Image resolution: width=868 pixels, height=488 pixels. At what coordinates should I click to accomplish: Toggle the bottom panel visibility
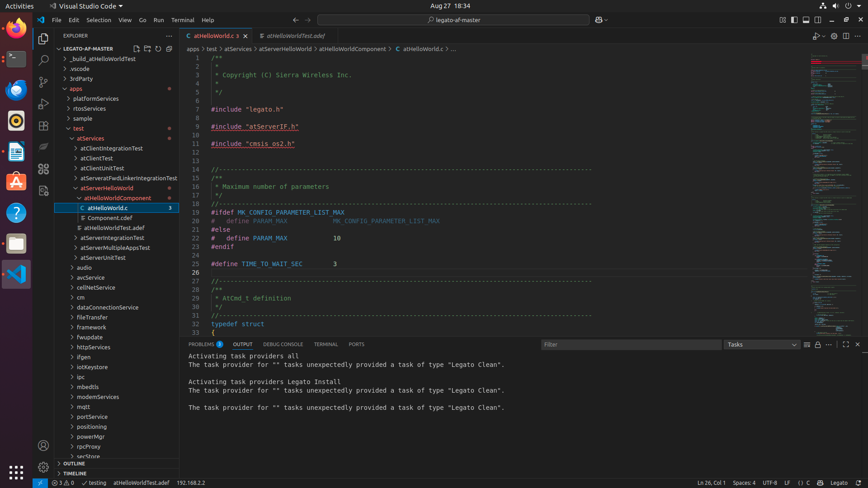pyautogui.click(x=806, y=20)
